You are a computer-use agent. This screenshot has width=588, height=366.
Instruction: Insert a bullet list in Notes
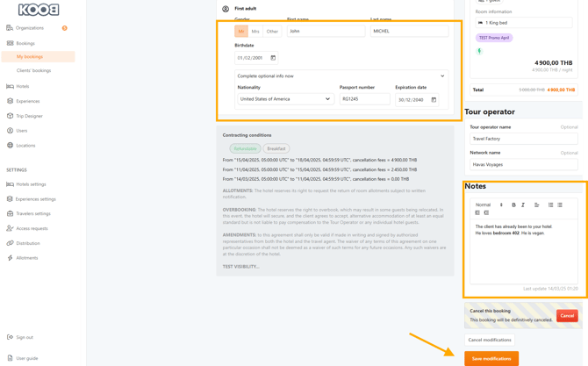(560, 205)
